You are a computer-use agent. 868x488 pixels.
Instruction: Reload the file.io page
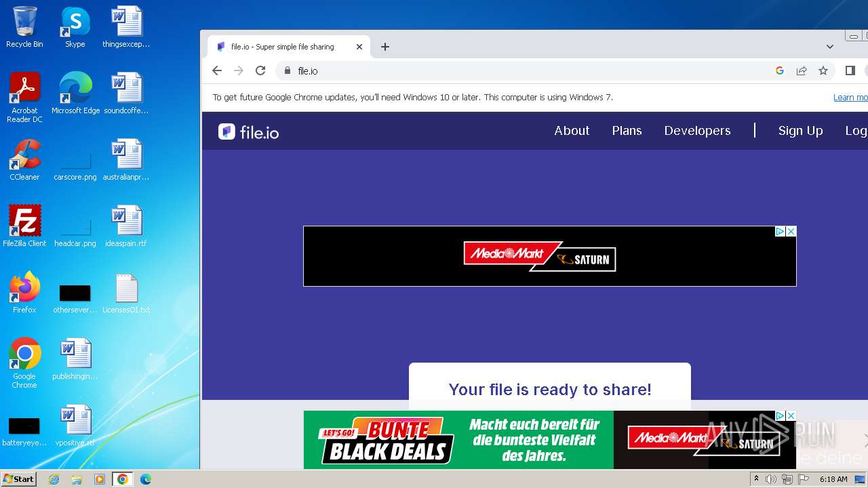(x=260, y=70)
